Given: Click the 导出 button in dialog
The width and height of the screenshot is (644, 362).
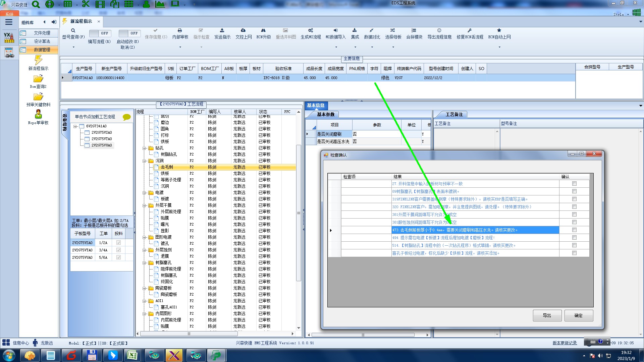Looking at the screenshot, I should pos(547,315).
